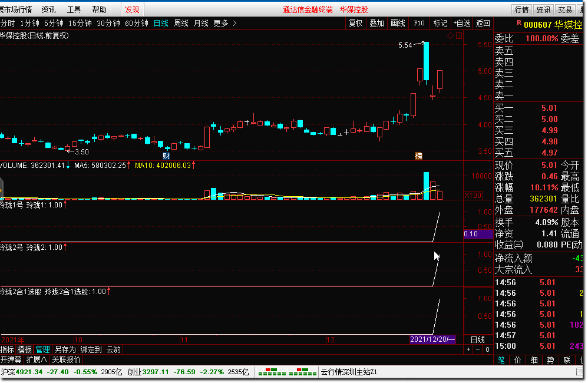Click the 玲珑1号 indicator label
This screenshot has height=383, width=588.
(x=12, y=205)
